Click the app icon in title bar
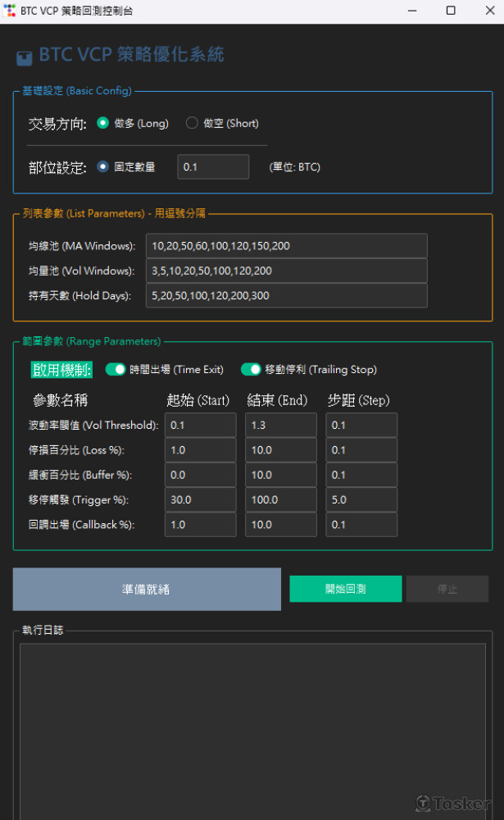The height and width of the screenshot is (820, 504). tap(9, 11)
